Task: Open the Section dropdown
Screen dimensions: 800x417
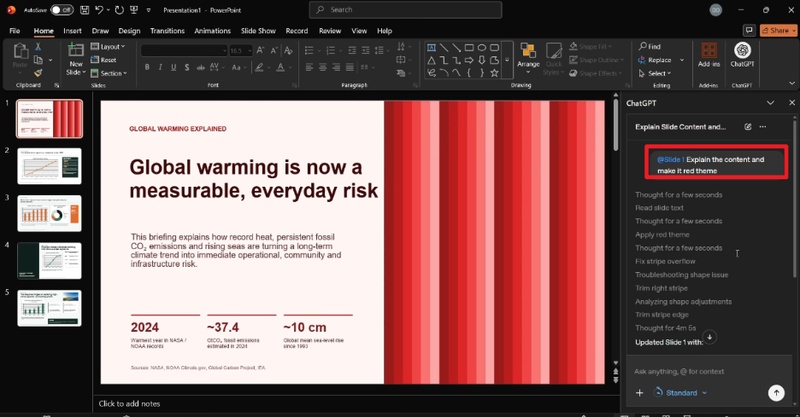Action: click(x=109, y=73)
